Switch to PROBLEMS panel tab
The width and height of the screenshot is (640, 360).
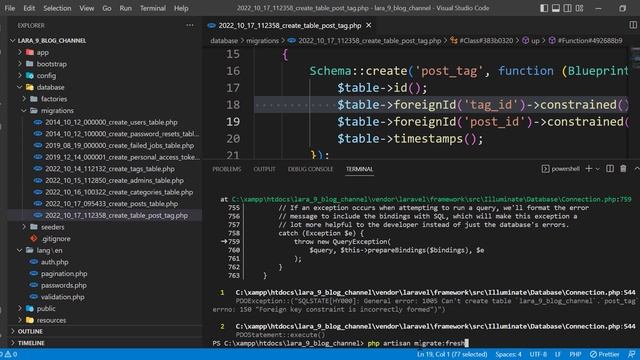tap(227, 169)
